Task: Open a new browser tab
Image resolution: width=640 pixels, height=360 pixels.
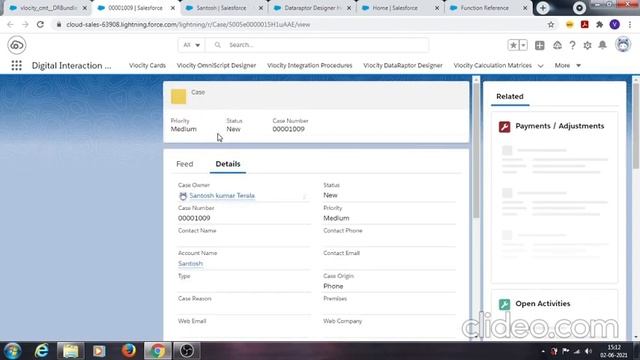Action: coord(542,8)
